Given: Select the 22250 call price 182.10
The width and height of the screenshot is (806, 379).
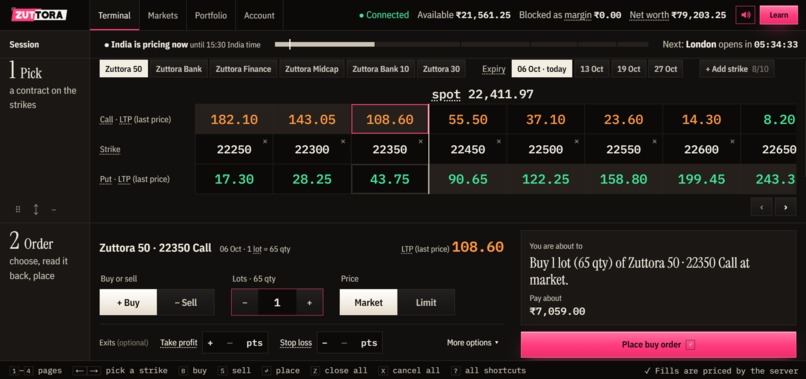Looking at the screenshot, I should click(x=234, y=119).
